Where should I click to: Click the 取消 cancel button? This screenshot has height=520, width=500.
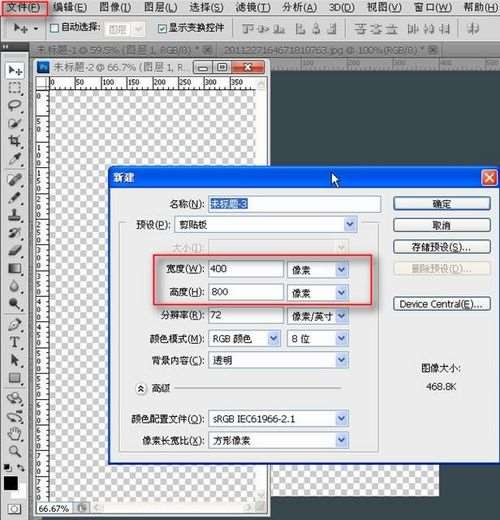coord(442,225)
